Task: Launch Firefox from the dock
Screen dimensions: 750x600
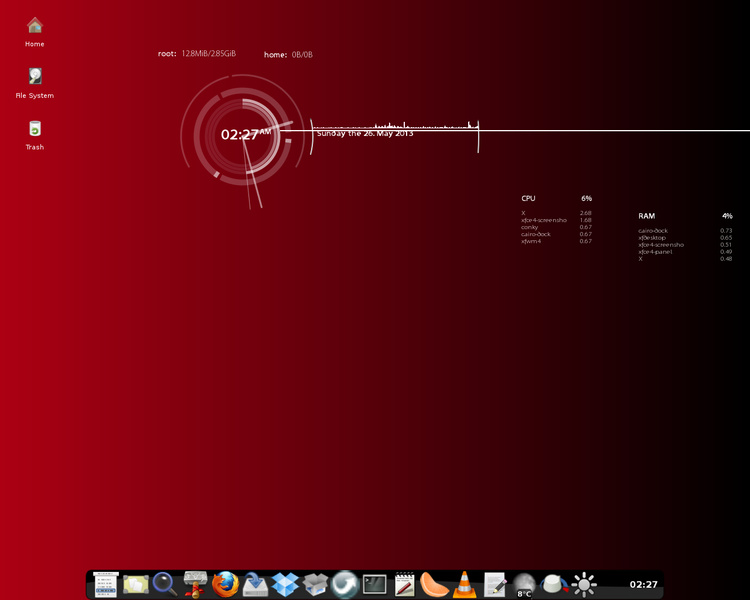Action: 225,584
